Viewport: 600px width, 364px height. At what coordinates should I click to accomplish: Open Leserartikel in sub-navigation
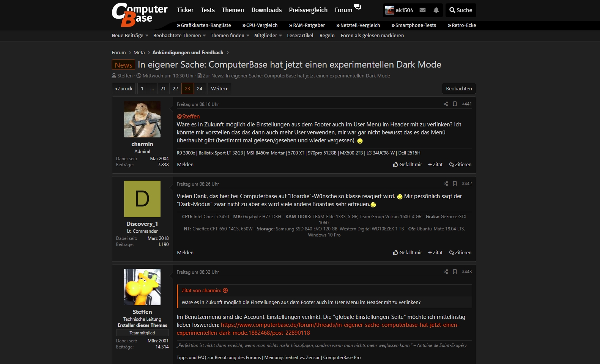click(300, 36)
